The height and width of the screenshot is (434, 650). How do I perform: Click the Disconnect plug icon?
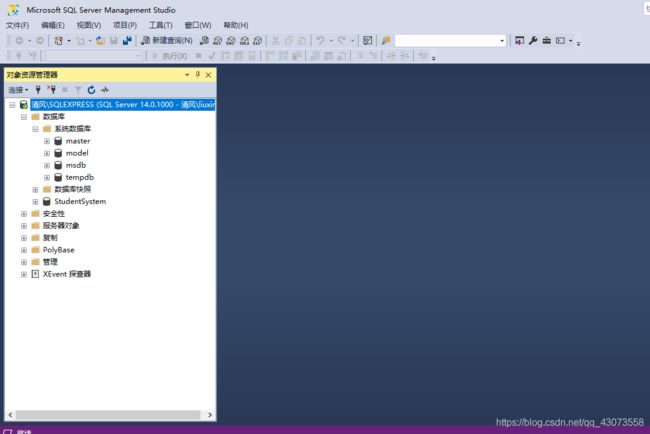51,90
